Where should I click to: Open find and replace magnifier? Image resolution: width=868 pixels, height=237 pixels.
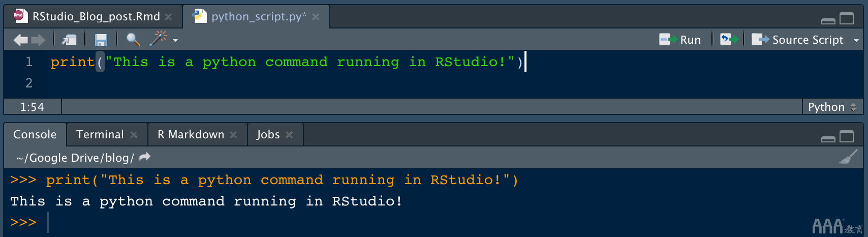[133, 40]
